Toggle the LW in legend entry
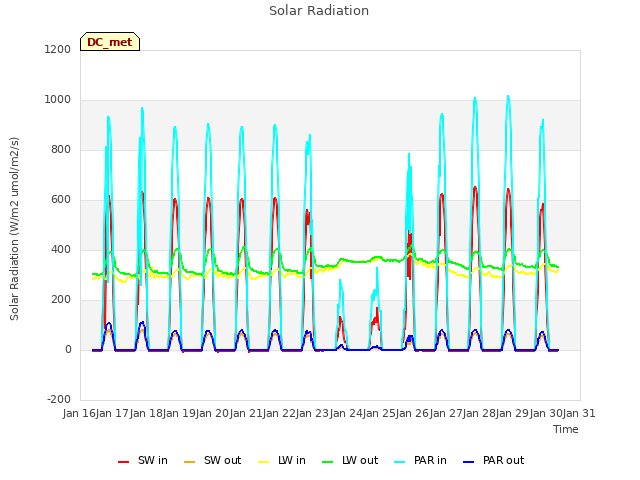 click(282, 460)
